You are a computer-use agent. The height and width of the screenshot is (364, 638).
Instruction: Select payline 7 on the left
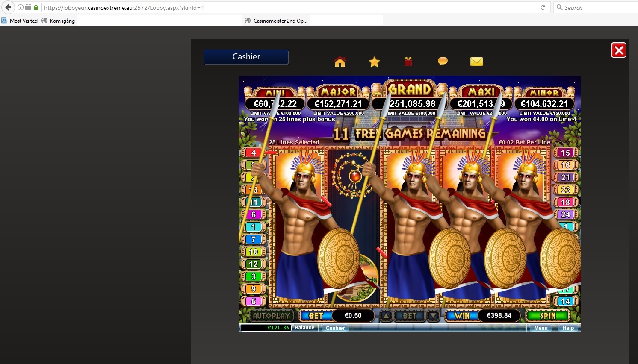(x=254, y=239)
